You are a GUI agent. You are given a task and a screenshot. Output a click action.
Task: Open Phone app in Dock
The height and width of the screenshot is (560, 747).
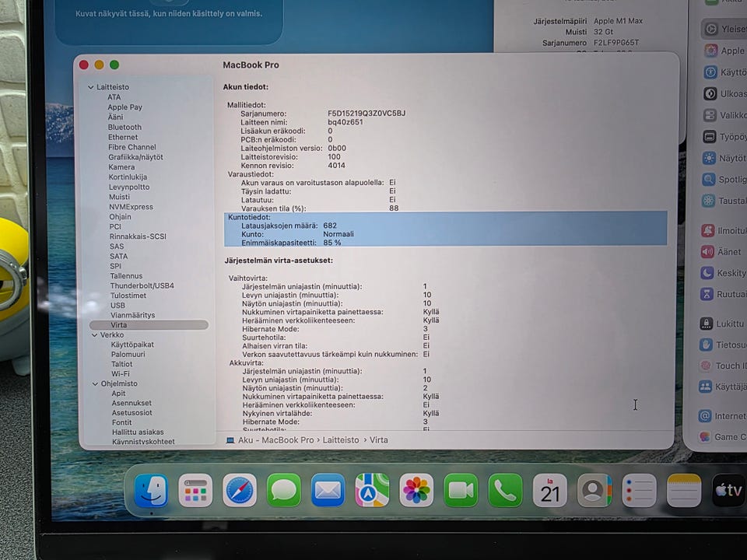tap(505, 491)
